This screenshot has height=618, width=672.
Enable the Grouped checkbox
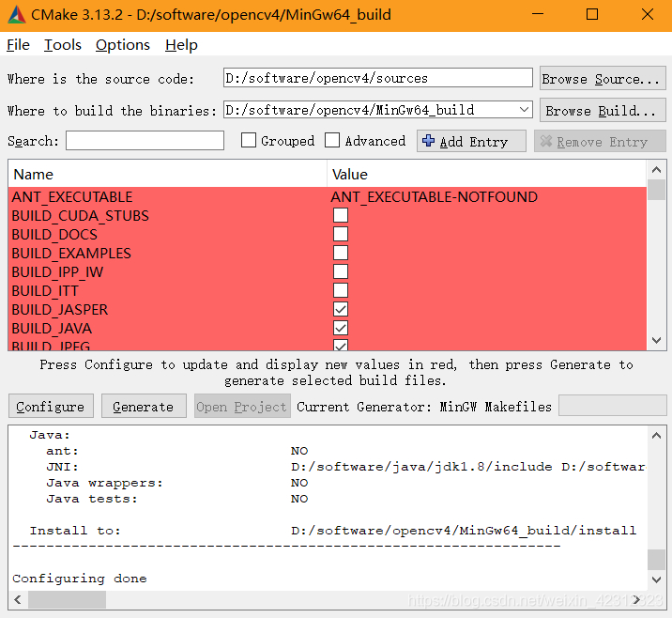(249, 140)
